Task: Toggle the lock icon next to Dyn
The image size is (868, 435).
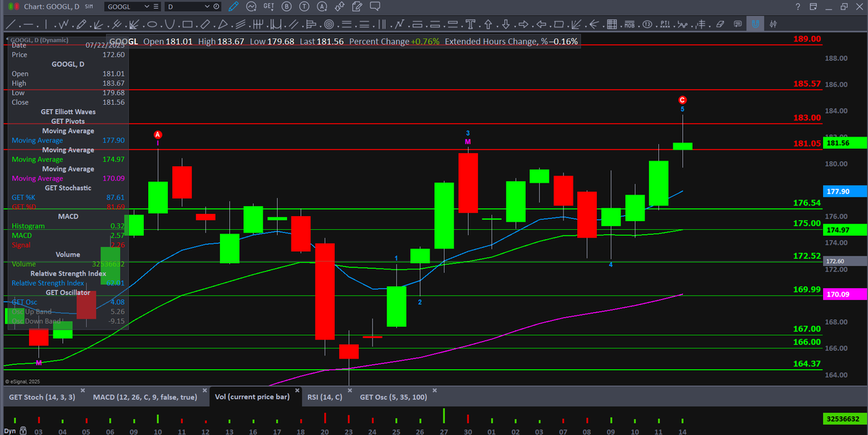Action: point(23,431)
